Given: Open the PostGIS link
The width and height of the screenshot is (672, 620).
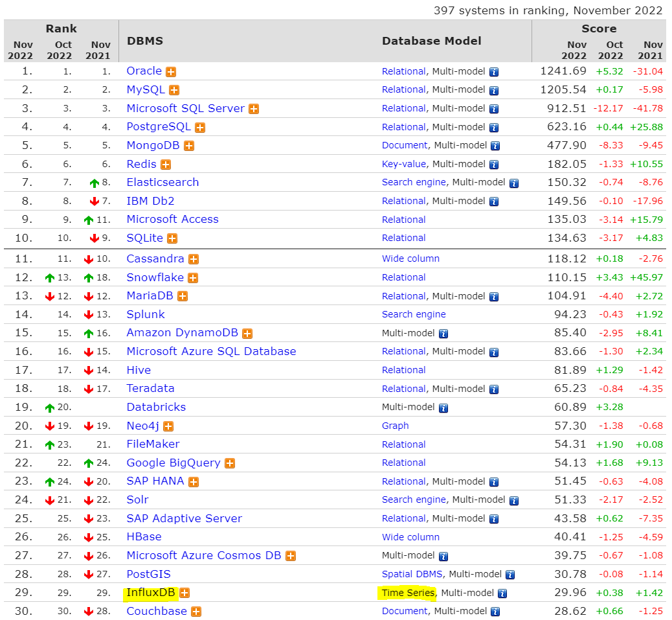Looking at the screenshot, I should coord(149,574).
